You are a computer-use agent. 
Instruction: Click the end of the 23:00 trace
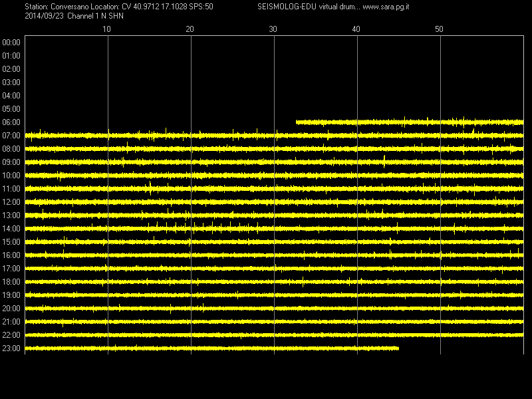click(x=398, y=348)
